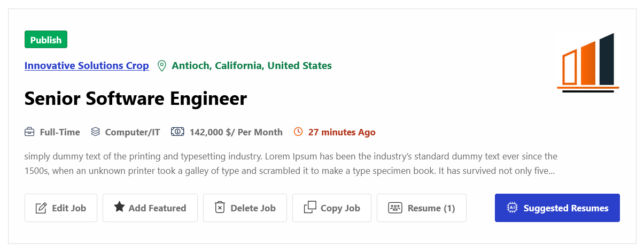Click the location pin icon
The height and width of the screenshot is (252, 644).
pos(161,66)
